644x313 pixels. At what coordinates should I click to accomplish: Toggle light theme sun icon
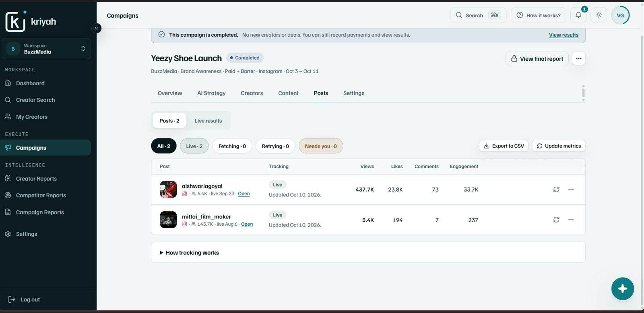click(x=599, y=15)
